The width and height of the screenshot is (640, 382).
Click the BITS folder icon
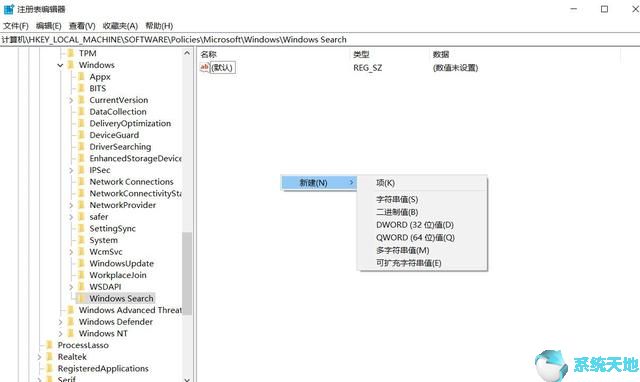tap(81, 88)
